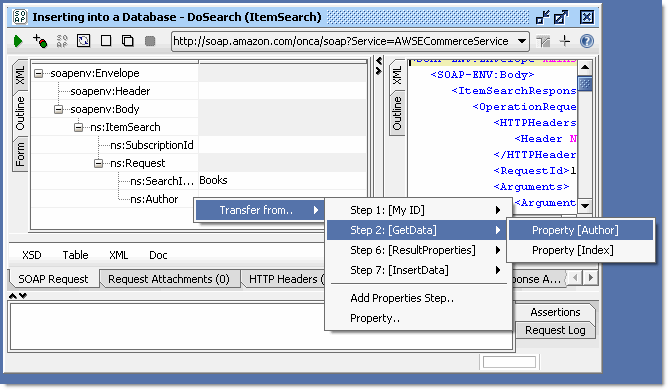Click the XSD button below outline
Viewport: 668px width, 390px height.
(x=32, y=255)
